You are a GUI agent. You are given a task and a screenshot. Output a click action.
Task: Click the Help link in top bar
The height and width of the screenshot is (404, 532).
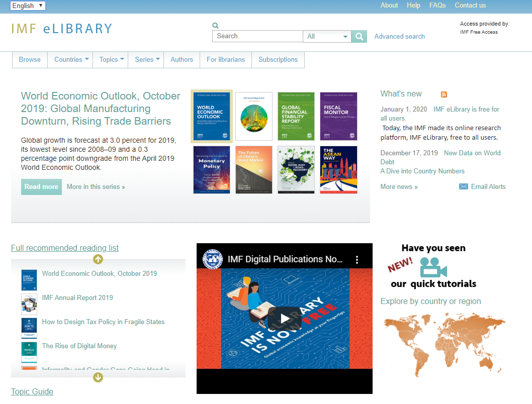pos(414,6)
